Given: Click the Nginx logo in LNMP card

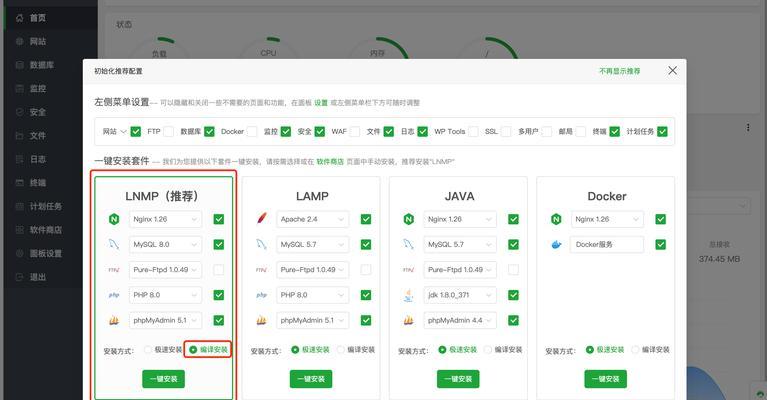Looking at the screenshot, I should 114,219.
